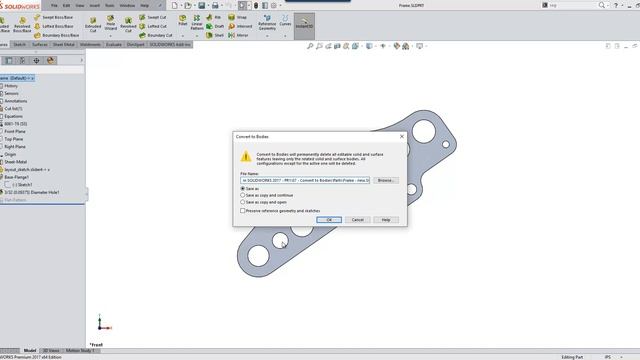640x360 pixels.
Task: Select the Mirror tool
Action: point(238,35)
